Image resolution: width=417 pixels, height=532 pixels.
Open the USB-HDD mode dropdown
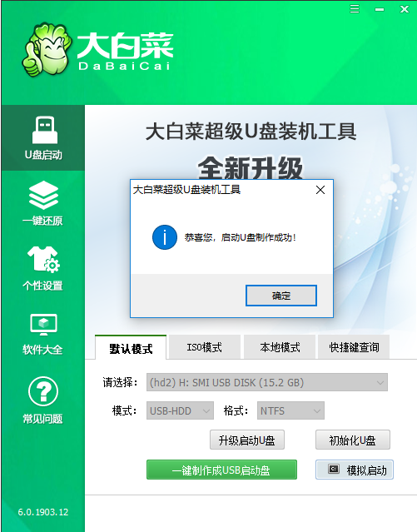(x=180, y=410)
